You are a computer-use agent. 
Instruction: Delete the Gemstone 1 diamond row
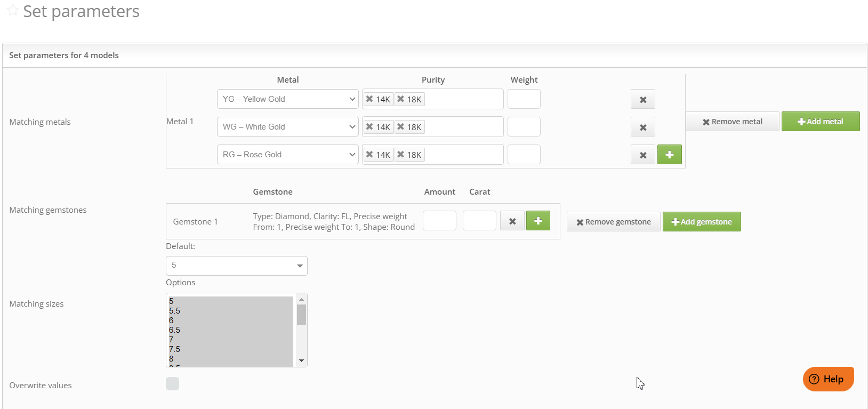(512, 221)
